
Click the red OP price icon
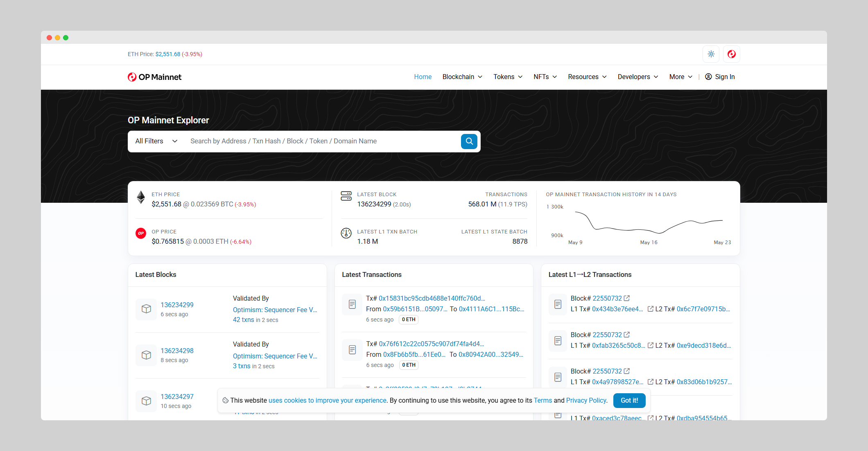point(141,233)
